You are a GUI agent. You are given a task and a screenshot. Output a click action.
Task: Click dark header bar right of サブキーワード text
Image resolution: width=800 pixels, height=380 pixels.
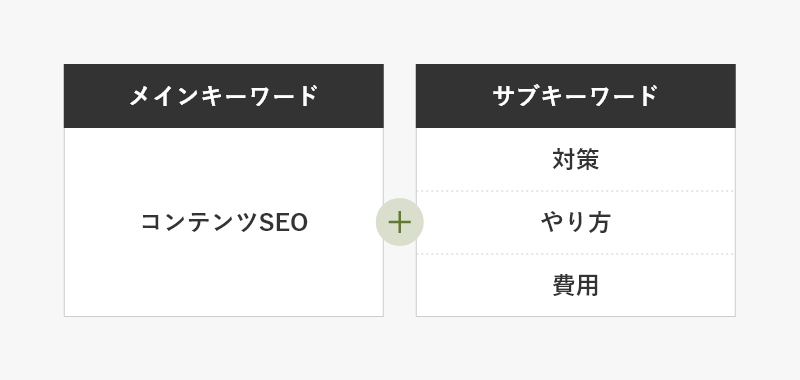tap(697, 96)
